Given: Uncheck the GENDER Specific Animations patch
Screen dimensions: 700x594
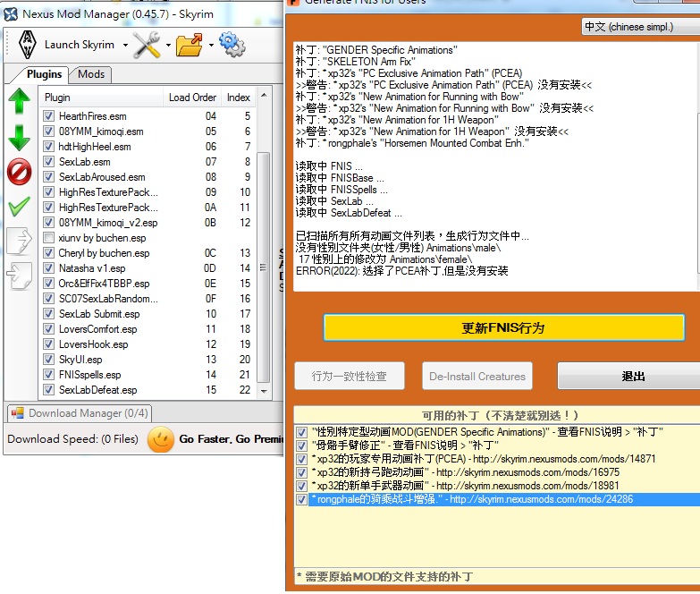Looking at the screenshot, I should [302, 432].
